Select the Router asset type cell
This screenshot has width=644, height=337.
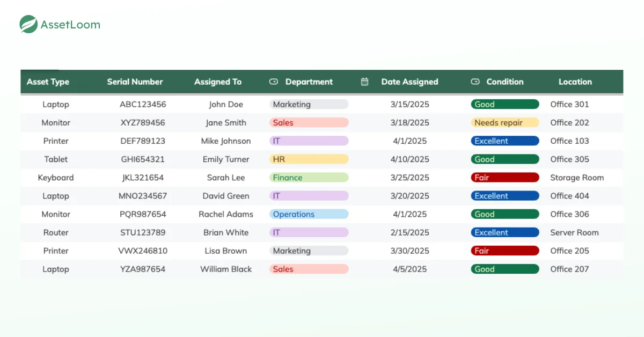click(56, 232)
